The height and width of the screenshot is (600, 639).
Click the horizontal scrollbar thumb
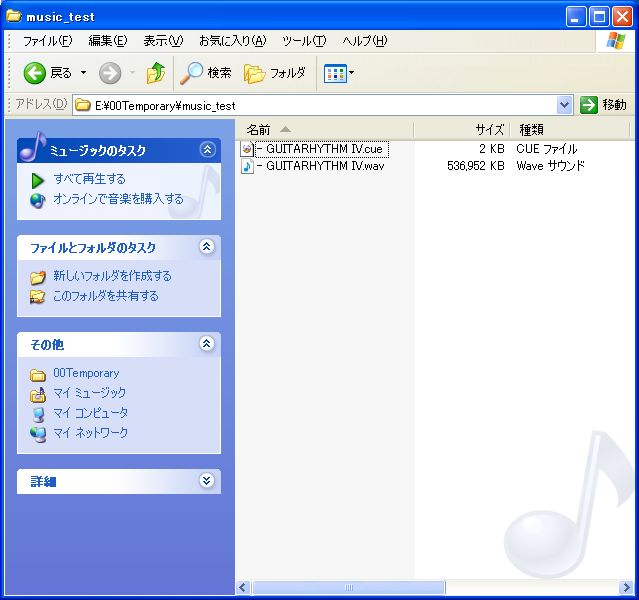click(x=349, y=588)
